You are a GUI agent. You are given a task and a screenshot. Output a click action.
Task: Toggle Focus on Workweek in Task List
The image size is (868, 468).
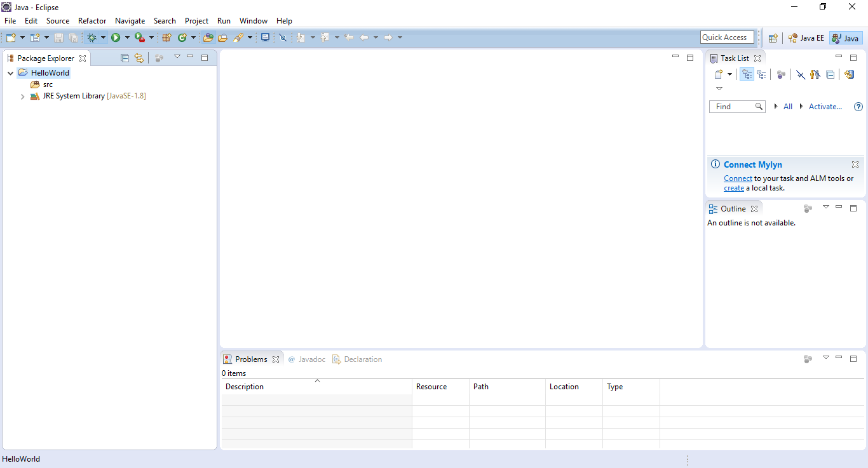781,74
